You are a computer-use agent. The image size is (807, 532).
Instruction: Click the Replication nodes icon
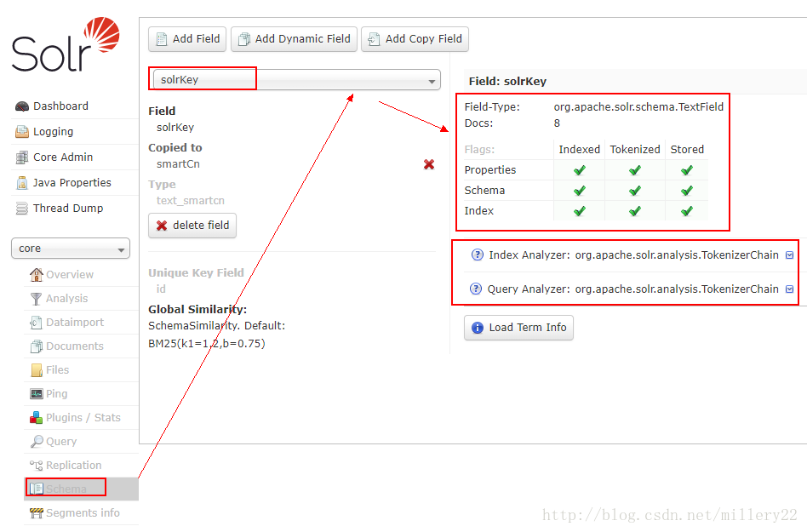pyautogui.click(x=36, y=466)
